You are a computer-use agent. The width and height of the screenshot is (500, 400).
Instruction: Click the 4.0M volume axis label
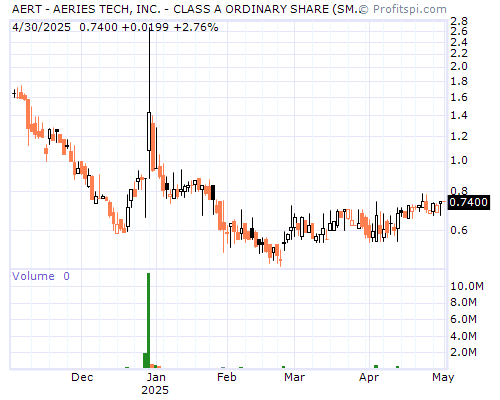coord(464,336)
